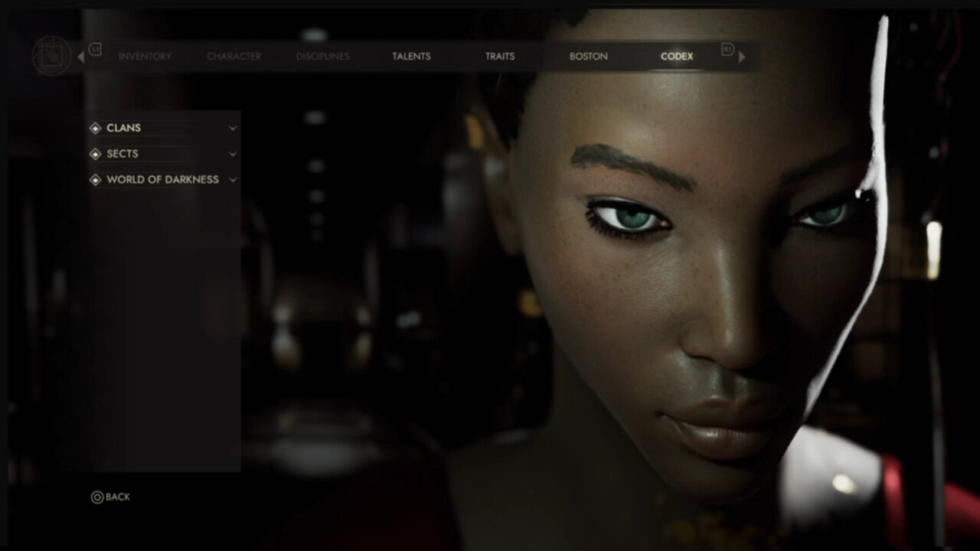Select the Sects codex entry

click(x=164, y=154)
